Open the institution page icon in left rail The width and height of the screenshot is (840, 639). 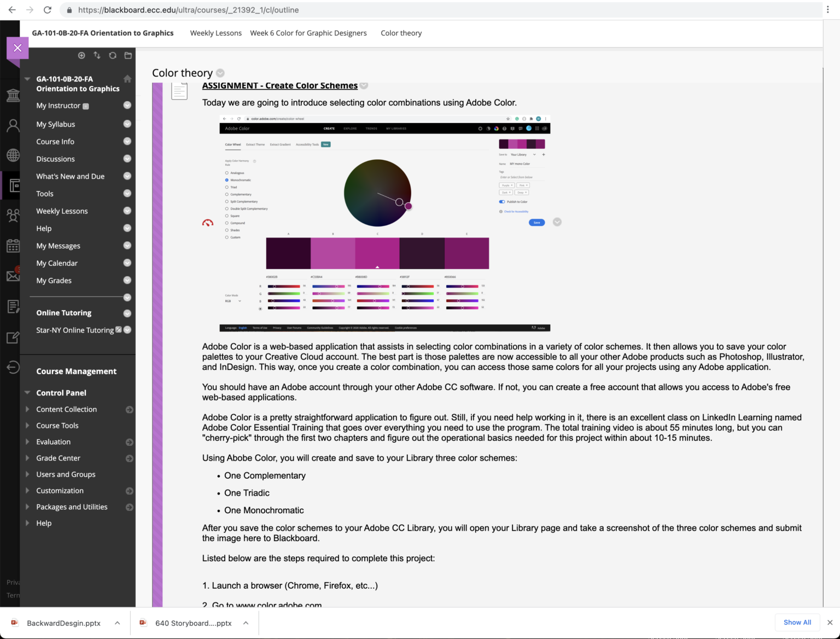13,95
